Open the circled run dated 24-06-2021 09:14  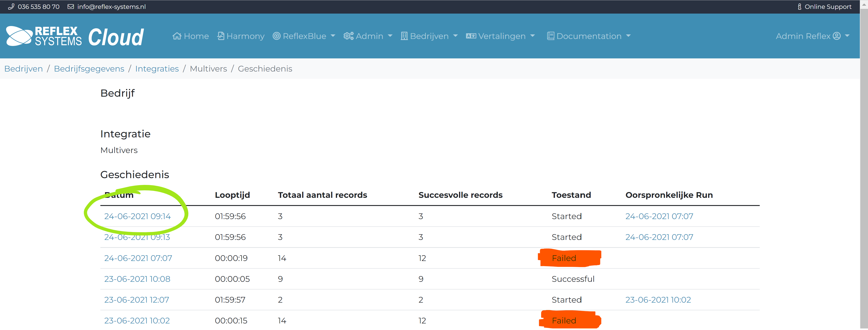[137, 216]
